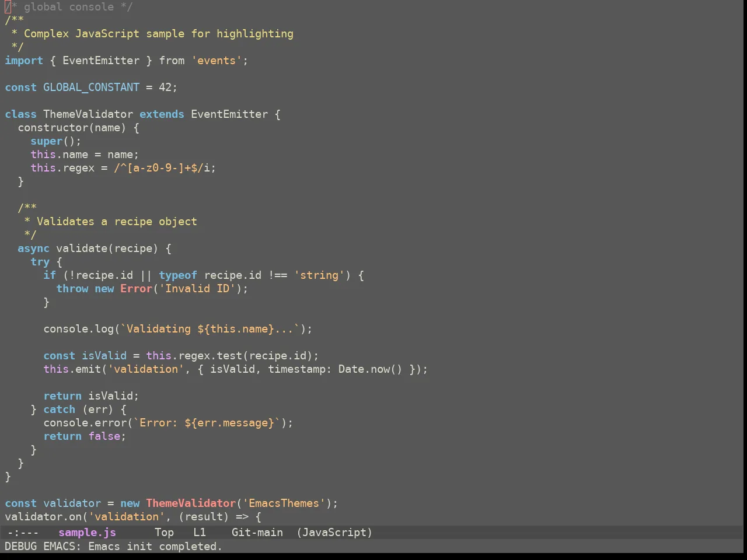Click 'timestamp:' property key

[300, 369]
